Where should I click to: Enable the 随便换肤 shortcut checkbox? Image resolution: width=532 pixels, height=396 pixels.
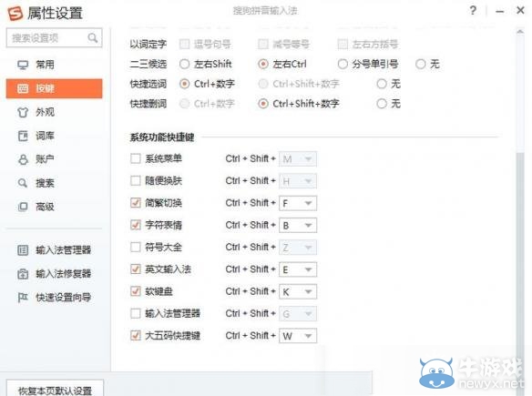(x=136, y=180)
